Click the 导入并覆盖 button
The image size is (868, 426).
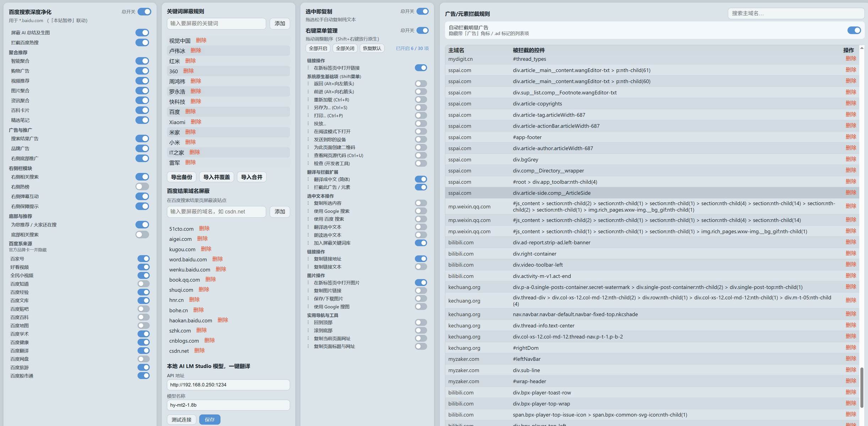(x=217, y=177)
